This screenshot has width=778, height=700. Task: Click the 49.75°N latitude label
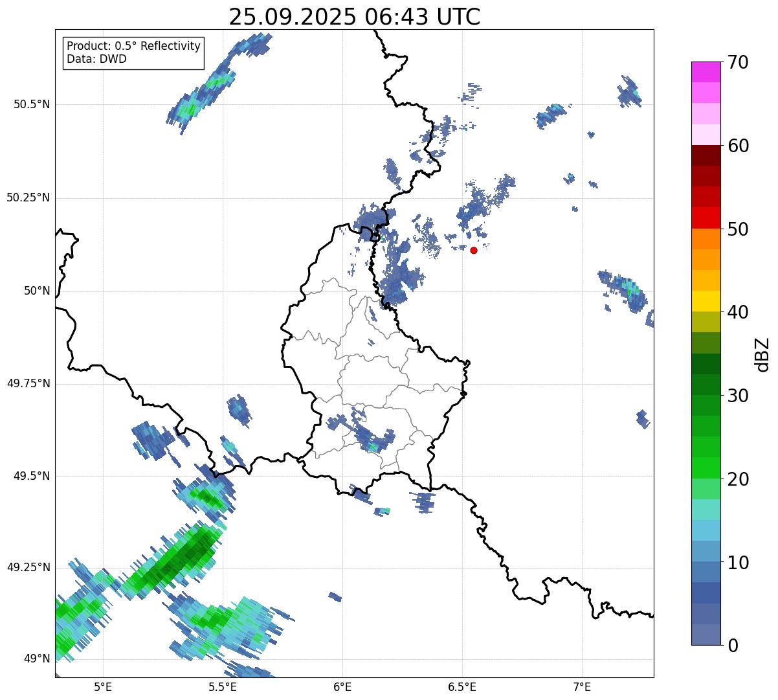point(28,383)
